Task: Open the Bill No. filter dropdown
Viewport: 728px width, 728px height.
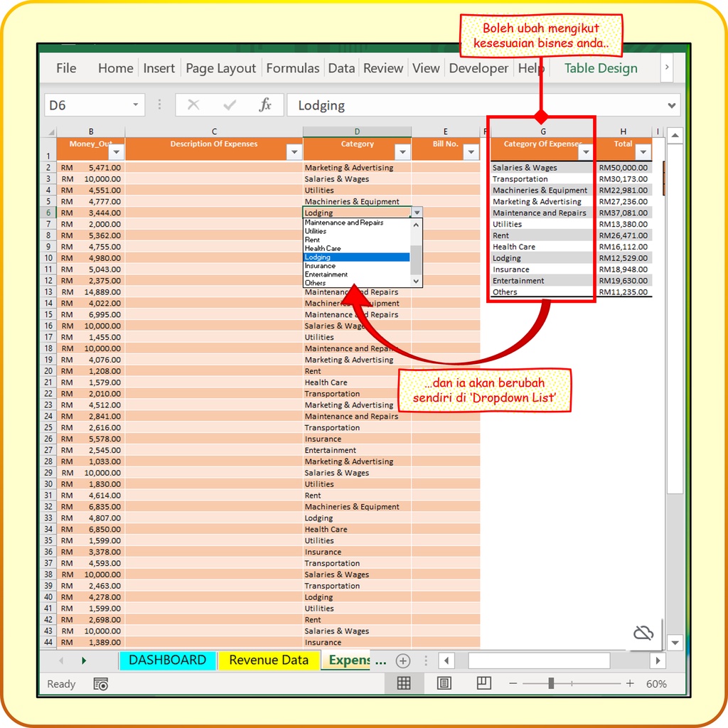Action: (471, 152)
